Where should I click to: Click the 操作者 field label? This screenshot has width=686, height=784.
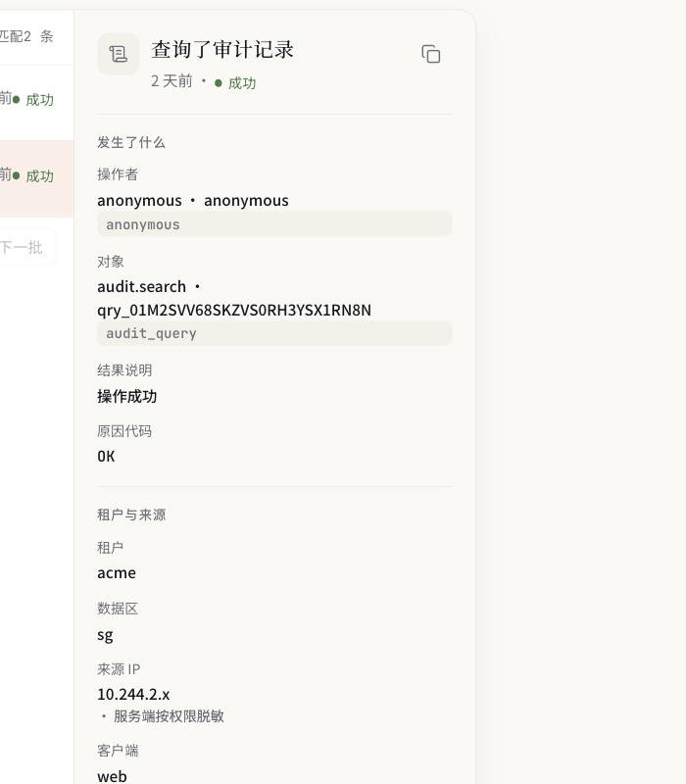[x=118, y=174]
